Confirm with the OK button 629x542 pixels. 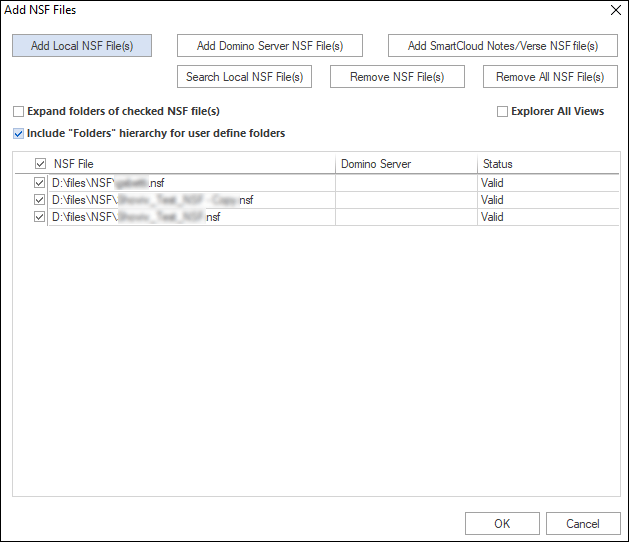click(x=502, y=524)
